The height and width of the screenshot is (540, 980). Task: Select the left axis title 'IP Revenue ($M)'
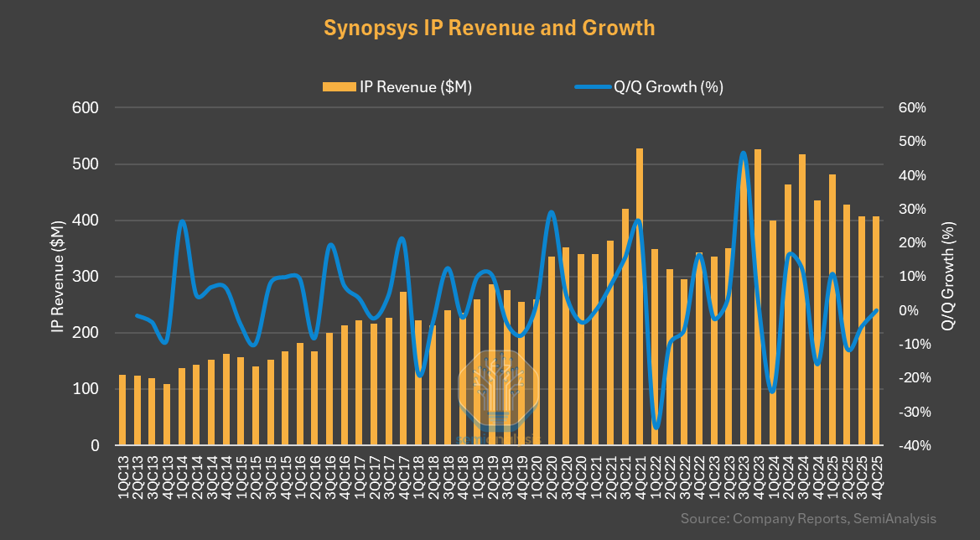click(x=57, y=277)
